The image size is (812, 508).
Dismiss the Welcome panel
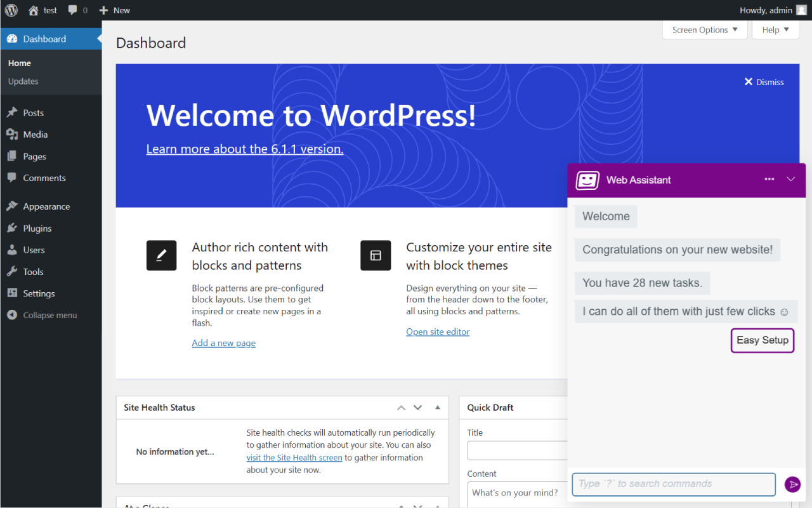[764, 82]
